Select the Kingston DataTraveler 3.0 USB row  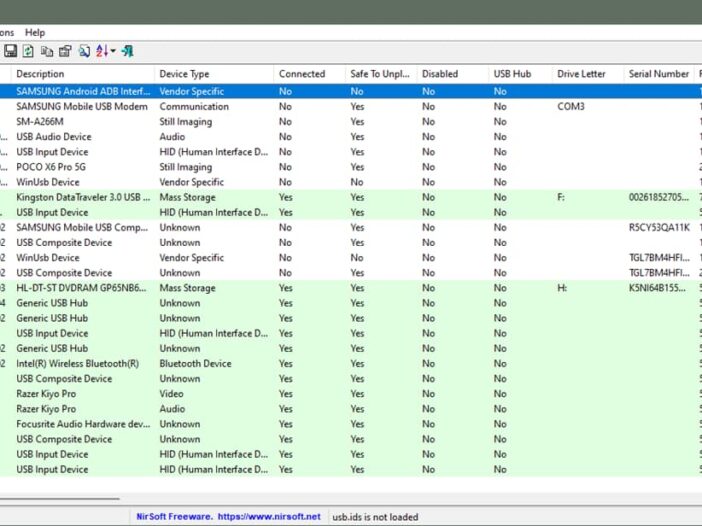(x=351, y=197)
